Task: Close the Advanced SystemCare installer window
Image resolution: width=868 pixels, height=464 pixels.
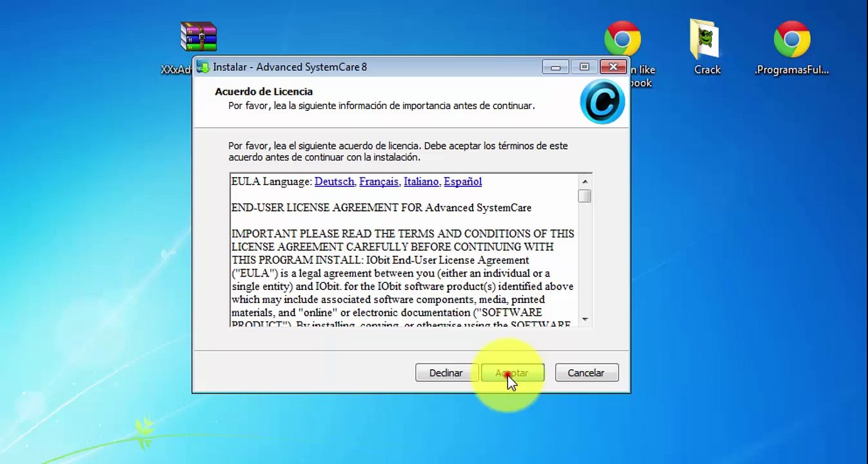Action: [x=613, y=67]
